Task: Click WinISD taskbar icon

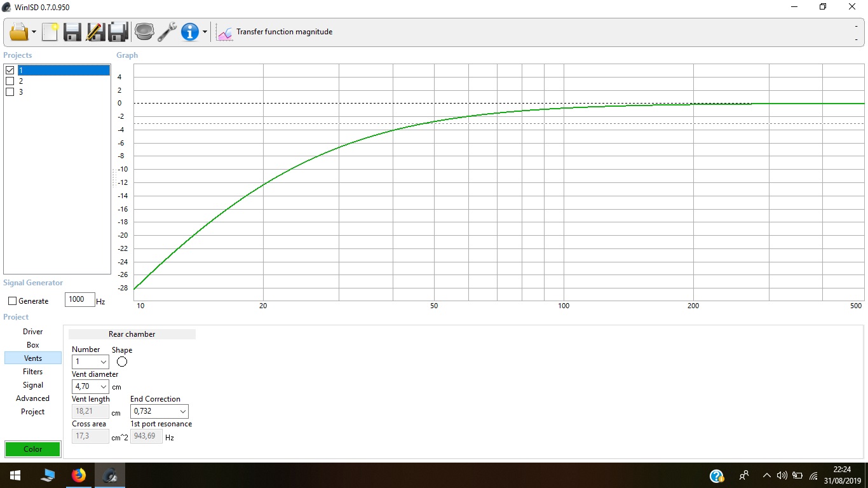Action: [x=110, y=475]
